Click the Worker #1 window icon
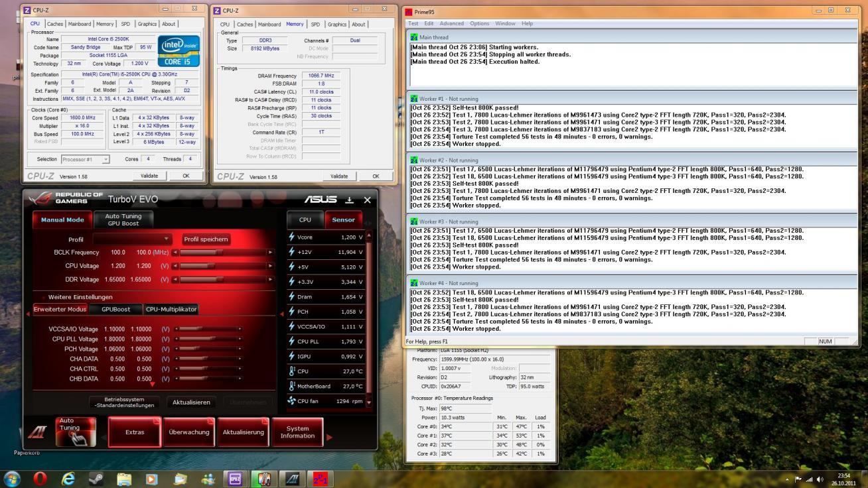The height and width of the screenshot is (488, 868). (x=414, y=99)
